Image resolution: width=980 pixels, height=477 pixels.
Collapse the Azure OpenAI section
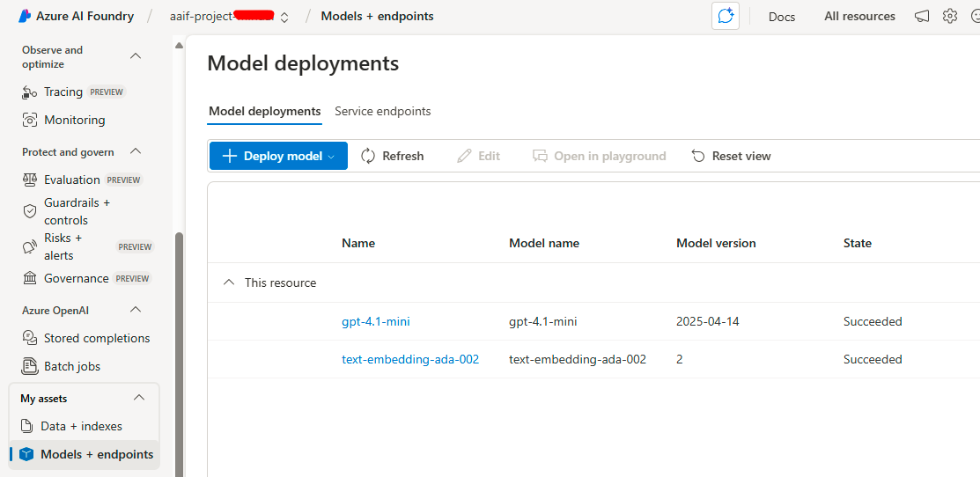click(x=136, y=309)
